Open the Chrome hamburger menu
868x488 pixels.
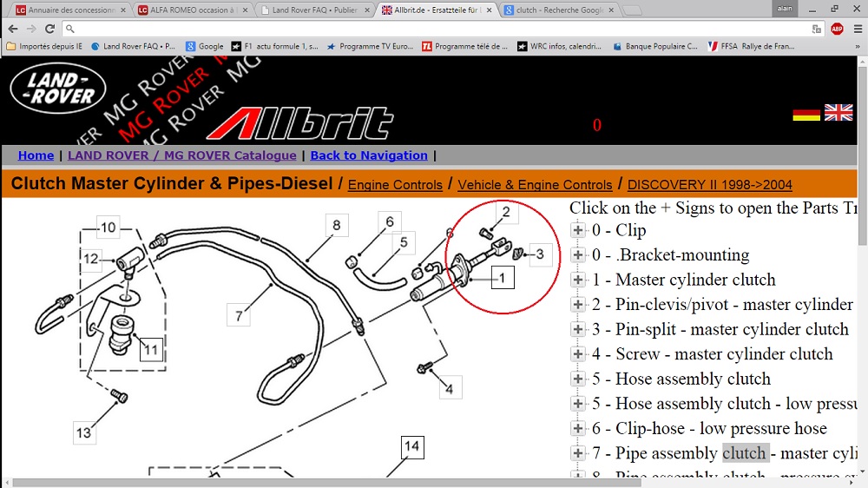pyautogui.click(x=856, y=29)
